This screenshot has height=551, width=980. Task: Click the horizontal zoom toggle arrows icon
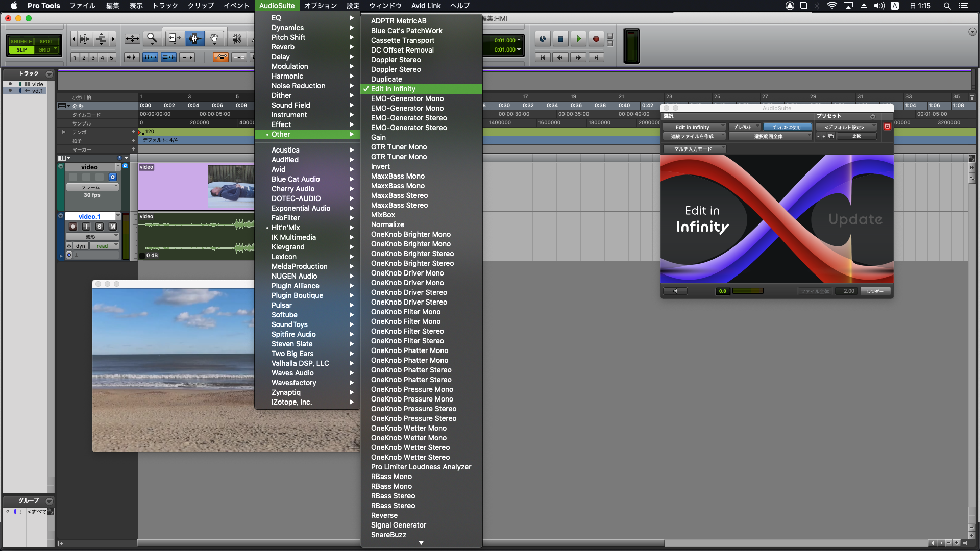point(132,39)
